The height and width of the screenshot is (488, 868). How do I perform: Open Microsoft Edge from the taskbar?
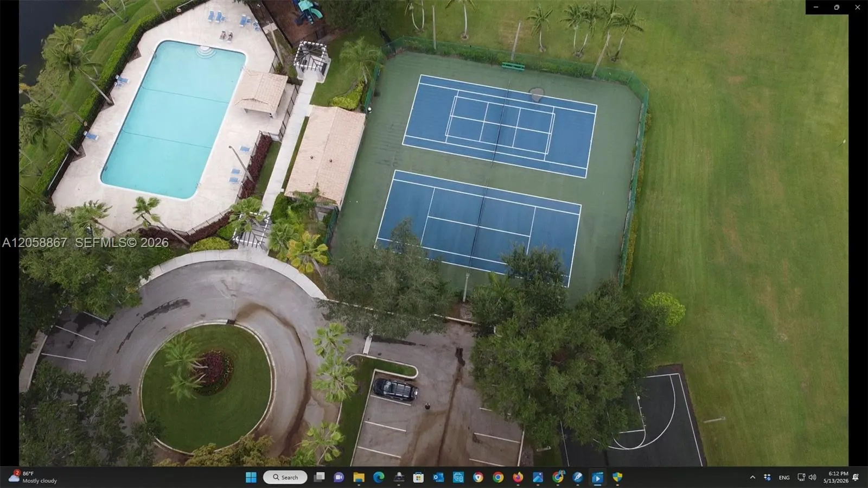[x=379, y=477]
